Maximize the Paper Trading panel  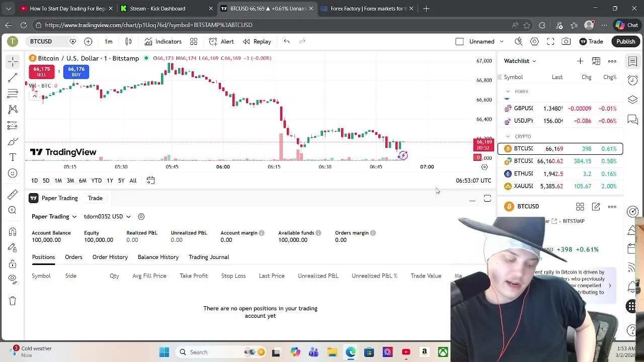pos(488,199)
